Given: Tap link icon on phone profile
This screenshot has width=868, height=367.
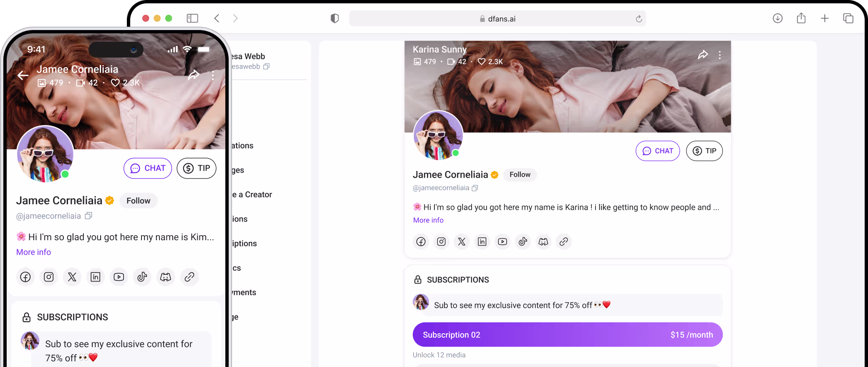Looking at the screenshot, I should 189,277.
